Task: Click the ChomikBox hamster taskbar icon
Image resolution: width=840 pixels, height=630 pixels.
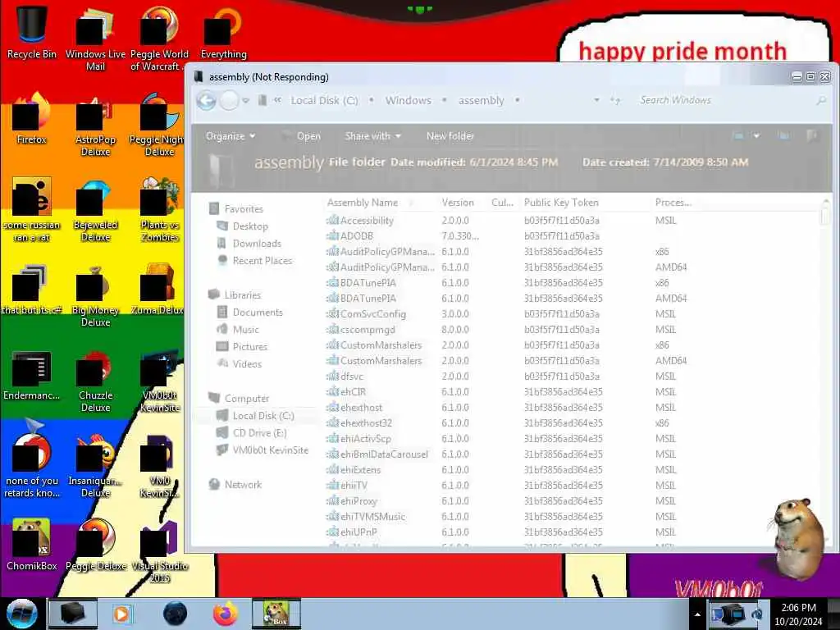Action: click(276, 614)
